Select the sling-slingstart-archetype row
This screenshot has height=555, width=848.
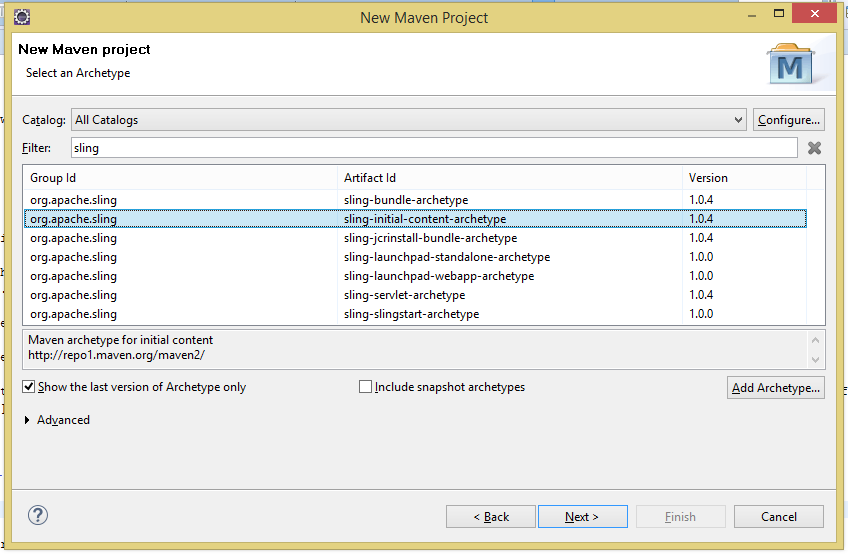click(x=415, y=314)
